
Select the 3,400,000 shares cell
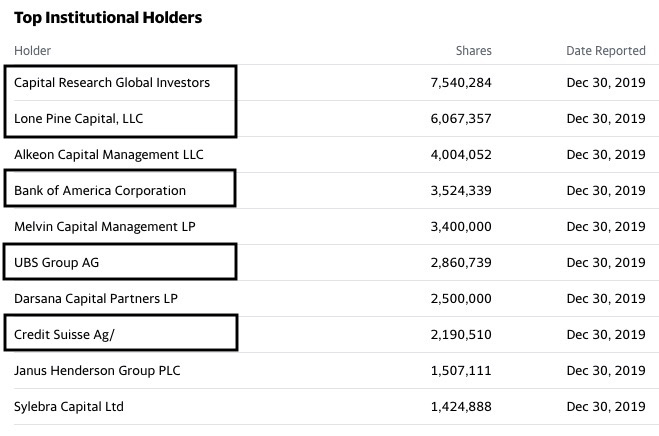pyautogui.click(x=459, y=226)
